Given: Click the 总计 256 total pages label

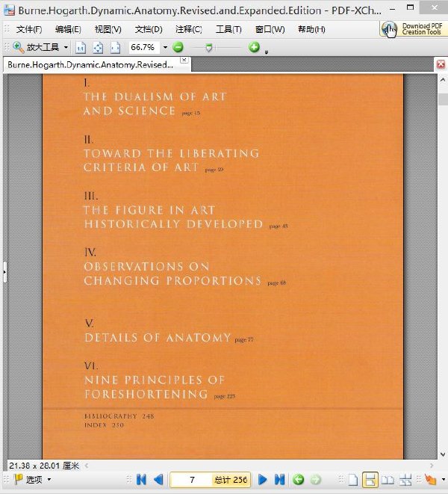Looking at the screenshot, I should tap(231, 480).
